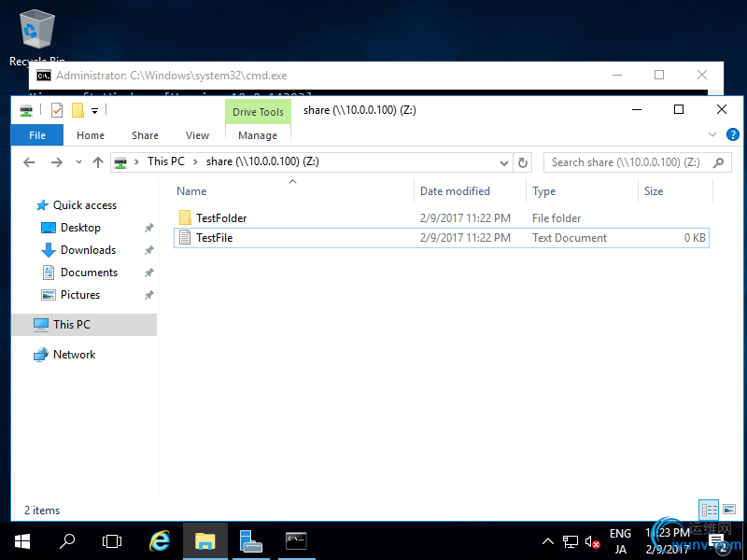Select Quick access in navigation pane
Screen dimensions: 747x560
click(85, 205)
